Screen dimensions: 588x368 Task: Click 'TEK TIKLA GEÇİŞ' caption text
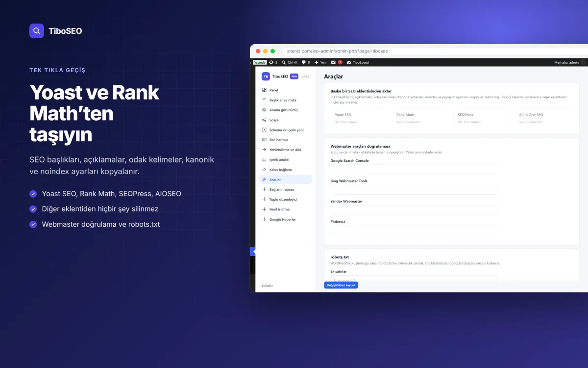(57, 70)
